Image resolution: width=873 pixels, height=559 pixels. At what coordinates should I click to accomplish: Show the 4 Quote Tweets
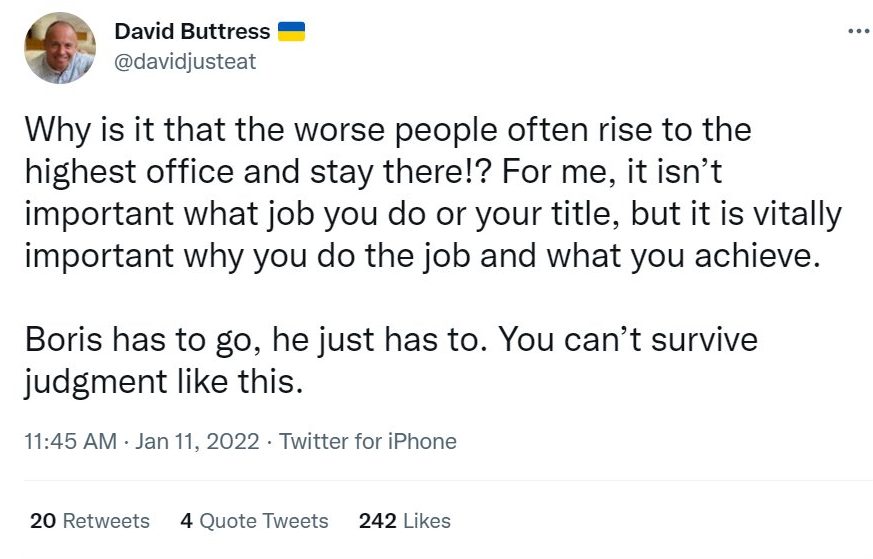[254, 521]
